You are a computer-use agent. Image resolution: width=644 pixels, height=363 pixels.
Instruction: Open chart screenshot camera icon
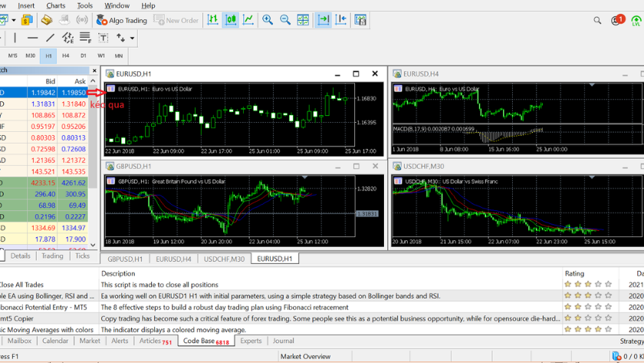pyautogui.click(x=360, y=20)
